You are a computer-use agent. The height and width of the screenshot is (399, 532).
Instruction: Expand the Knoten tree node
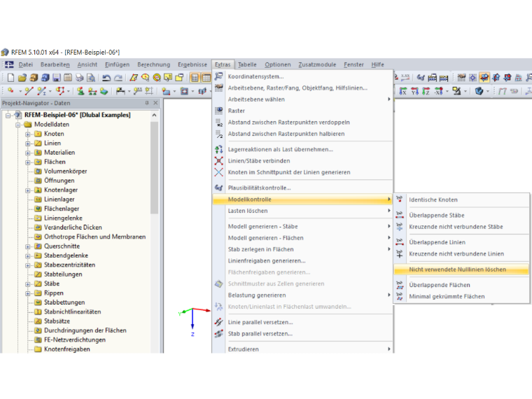(x=28, y=134)
